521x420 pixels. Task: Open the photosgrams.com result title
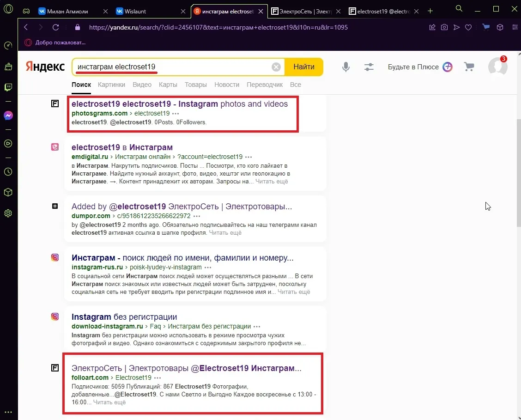point(179,103)
